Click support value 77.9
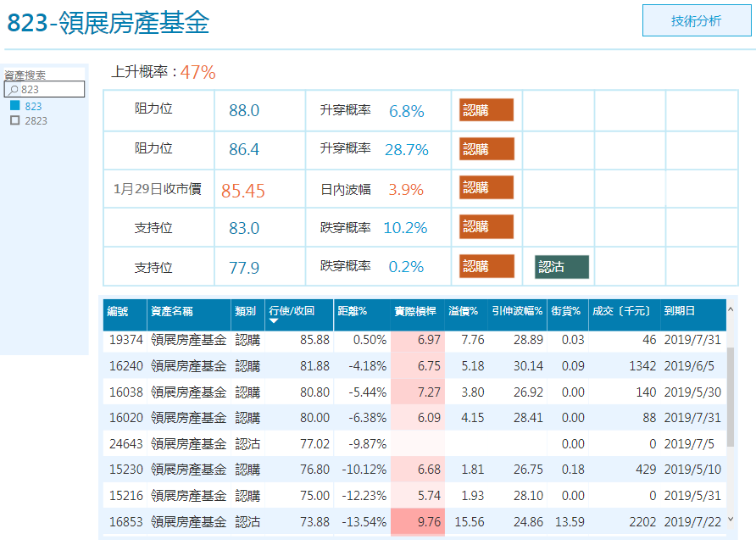The width and height of the screenshot is (756, 545). [244, 268]
